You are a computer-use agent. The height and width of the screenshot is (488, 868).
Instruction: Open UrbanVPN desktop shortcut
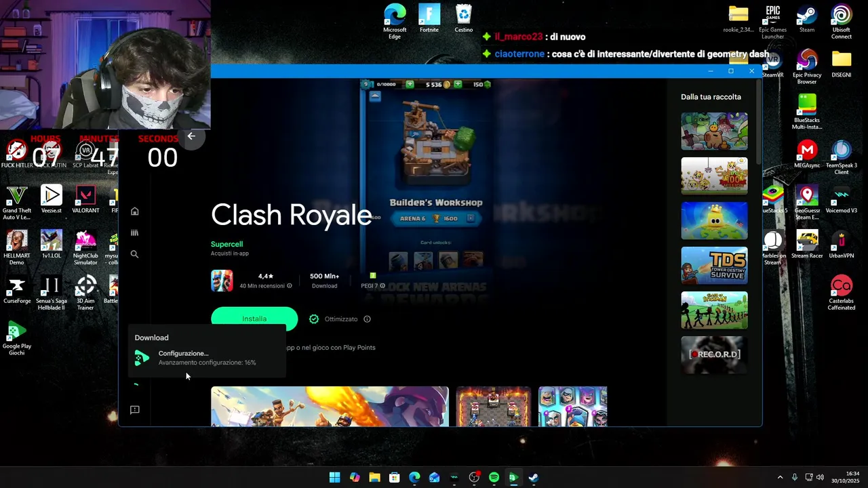(842, 245)
